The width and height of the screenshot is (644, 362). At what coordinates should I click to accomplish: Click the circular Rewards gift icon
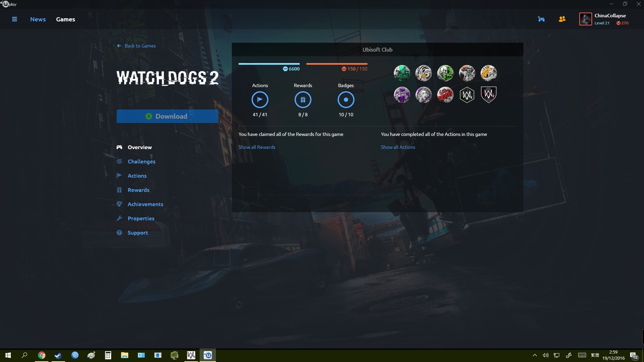(x=303, y=100)
